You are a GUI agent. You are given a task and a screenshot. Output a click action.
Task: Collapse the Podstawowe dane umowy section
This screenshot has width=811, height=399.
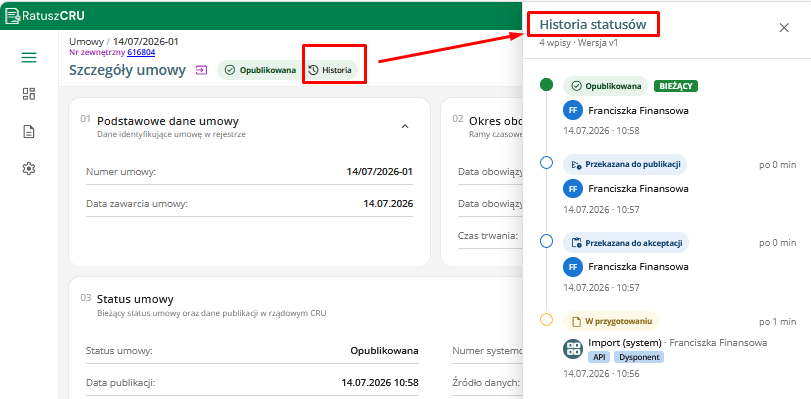click(405, 126)
